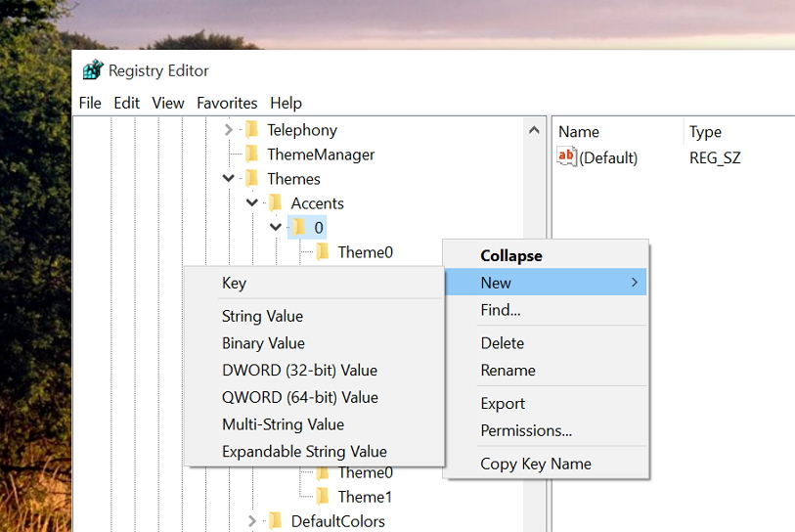Open Permissions... from the context menu

(546, 430)
